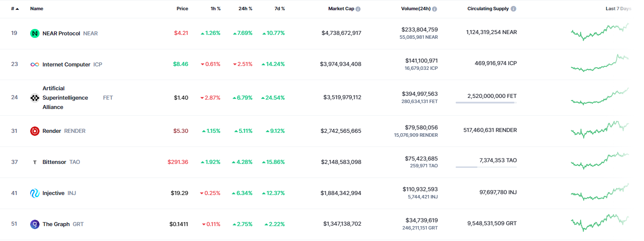Click Bittensor 7-day sparkline chart

[x=600, y=161]
